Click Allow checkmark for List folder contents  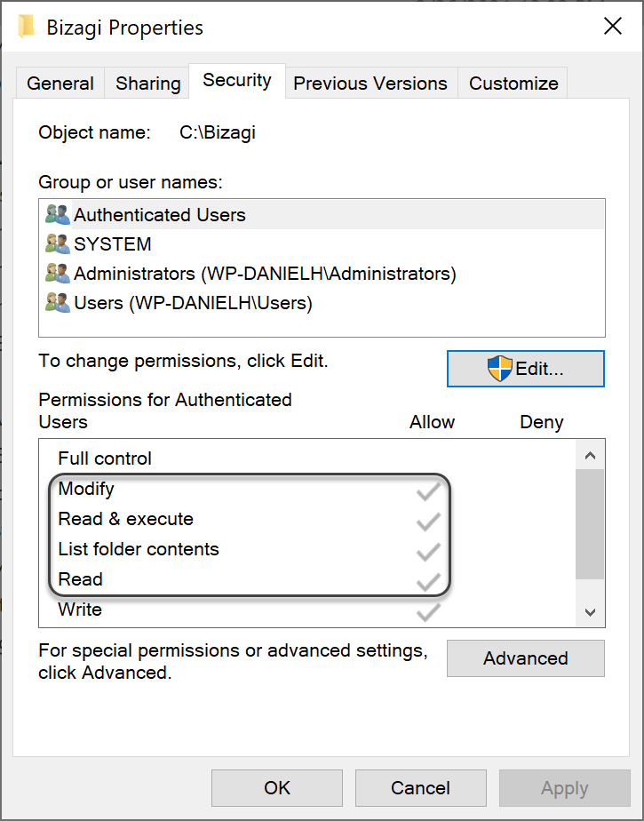[428, 552]
